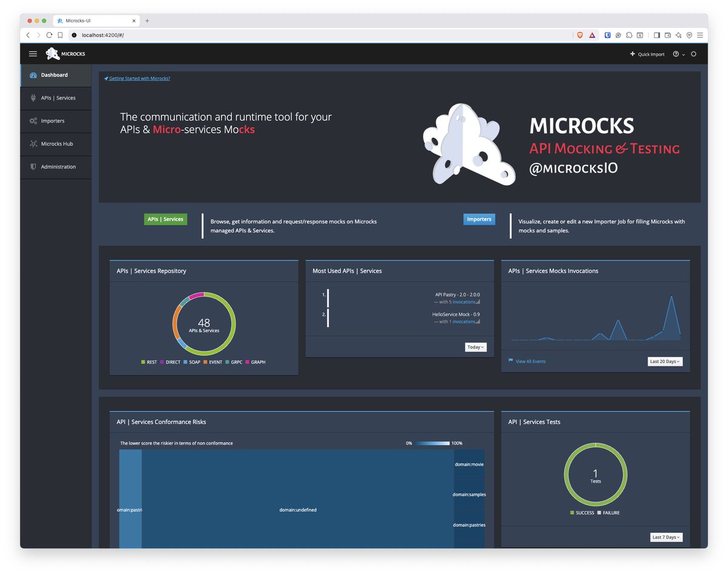Click the REST green legend swatch
728x575 pixels.
(143, 362)
